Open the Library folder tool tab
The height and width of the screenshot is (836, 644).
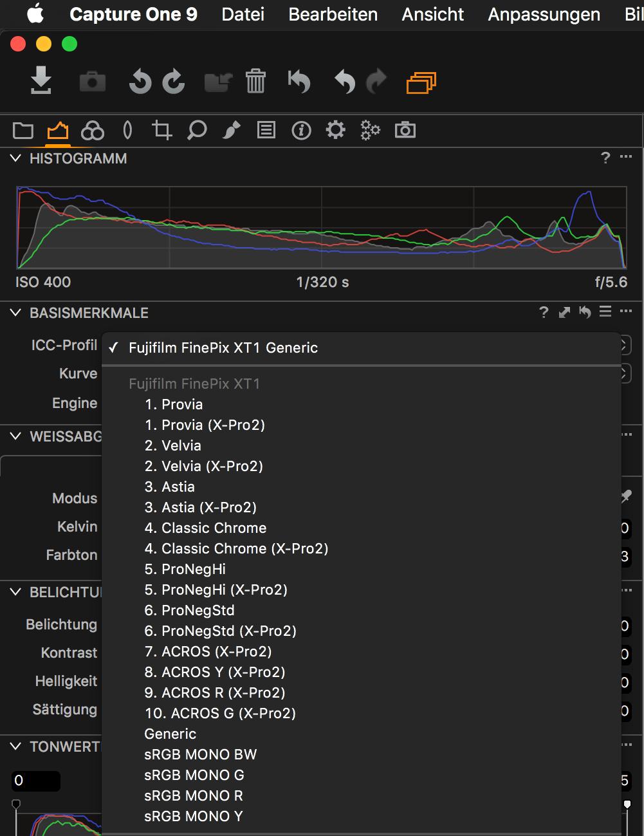[x=23, y=131]
